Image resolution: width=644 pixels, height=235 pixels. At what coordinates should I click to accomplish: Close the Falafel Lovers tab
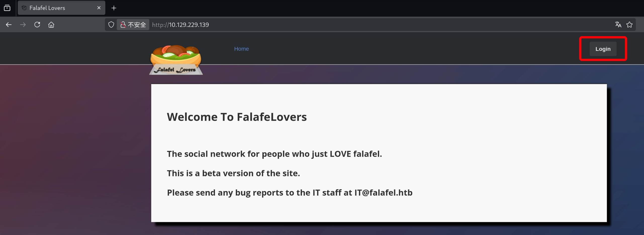pyautogui.click(x=99, y=8)
